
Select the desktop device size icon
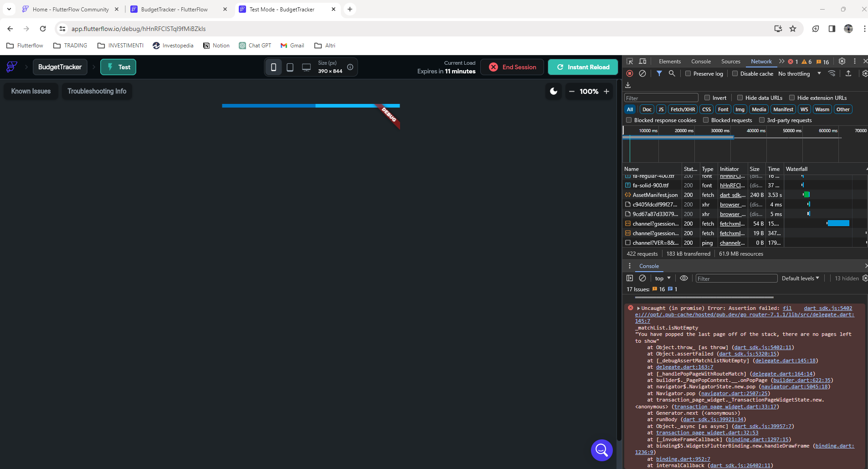point(306,67)
